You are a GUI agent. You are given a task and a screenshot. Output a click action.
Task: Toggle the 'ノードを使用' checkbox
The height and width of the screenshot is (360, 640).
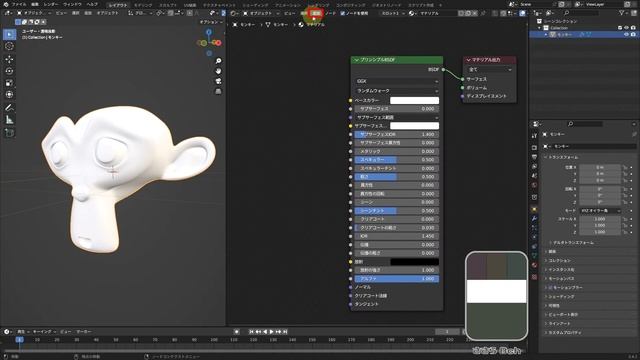(x=342, y=13)
